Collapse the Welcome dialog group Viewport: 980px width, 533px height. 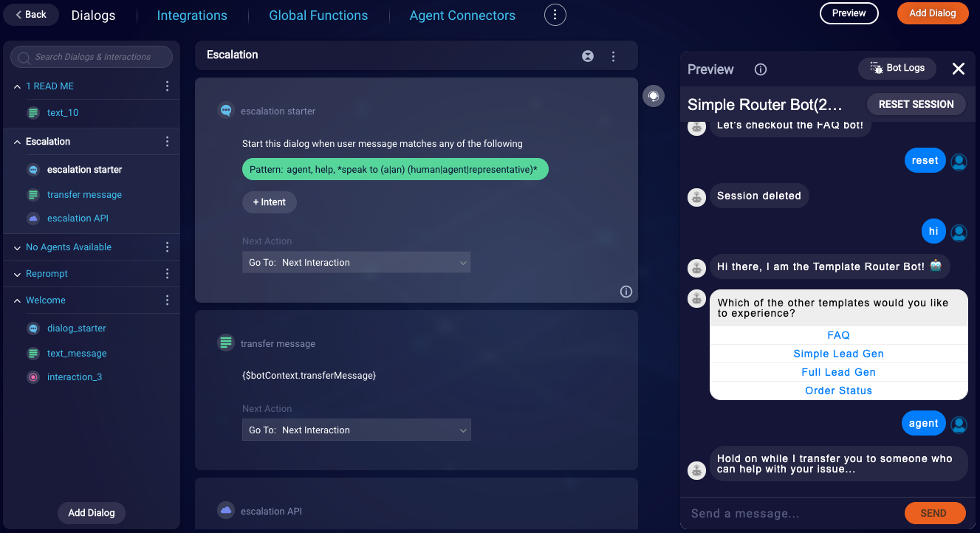point(17,300)
